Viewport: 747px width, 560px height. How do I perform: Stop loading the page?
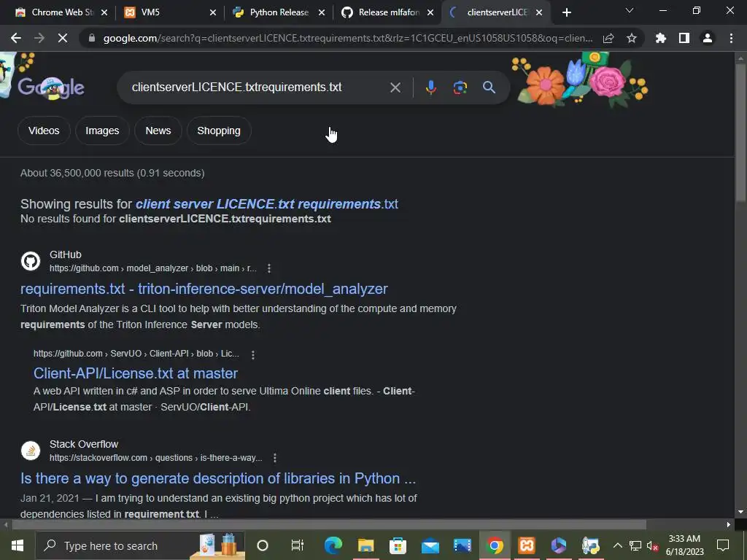[x=63, y=38]
